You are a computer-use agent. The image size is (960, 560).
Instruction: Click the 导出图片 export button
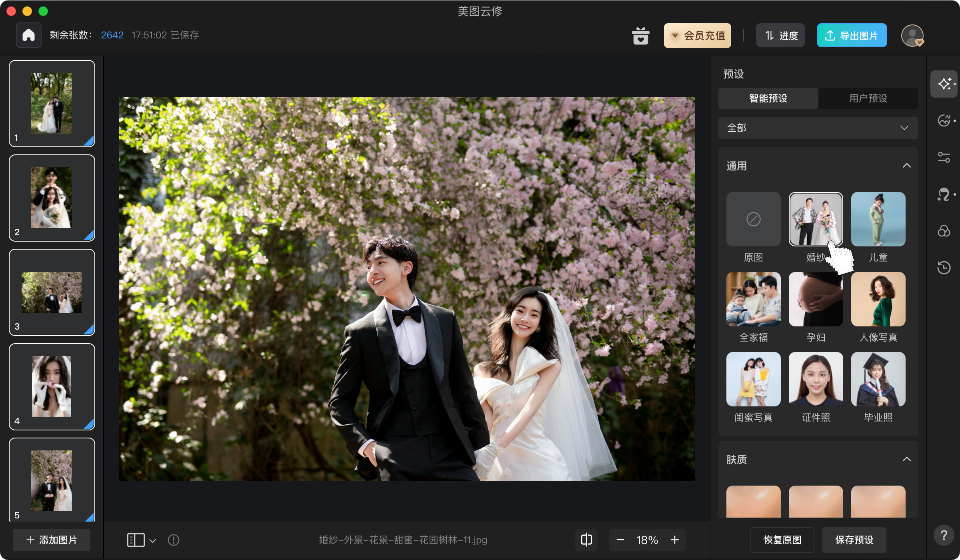click(x=852, y=36)
